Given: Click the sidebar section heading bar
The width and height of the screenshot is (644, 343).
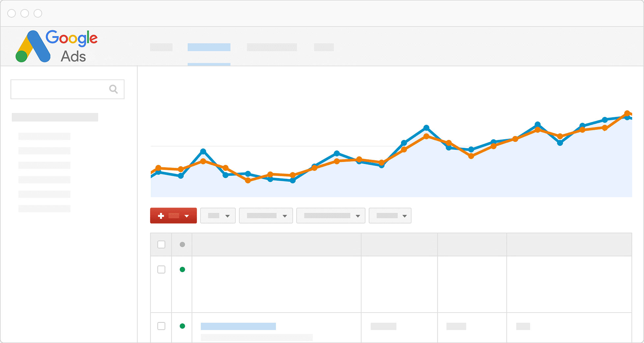Looking at the screenshot, I should click(x=55, y=117).
